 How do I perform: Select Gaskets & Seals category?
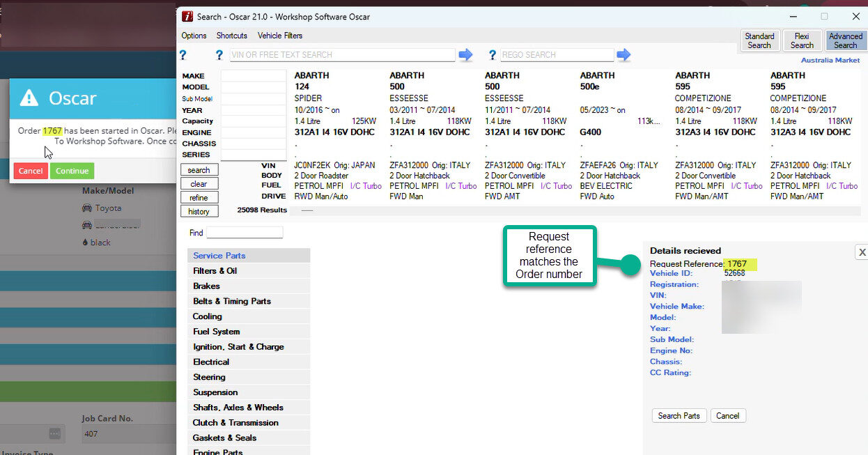coord(249,438)
